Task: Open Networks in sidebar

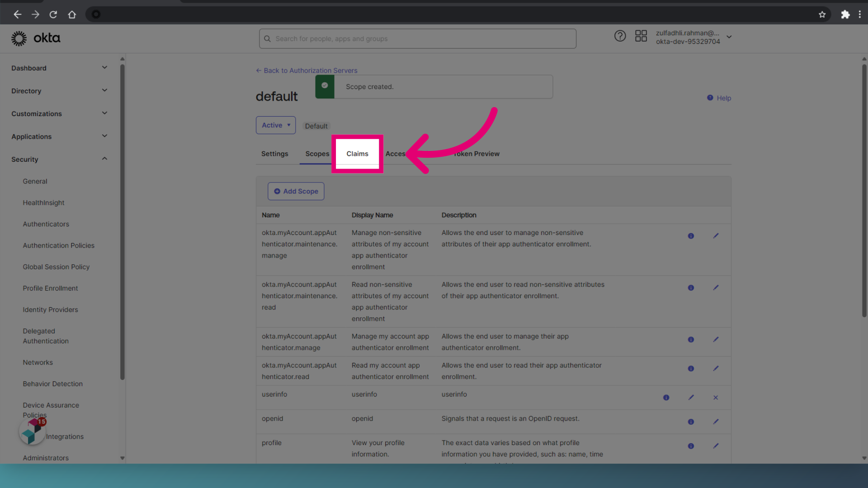Action: [x=38, y=362]
